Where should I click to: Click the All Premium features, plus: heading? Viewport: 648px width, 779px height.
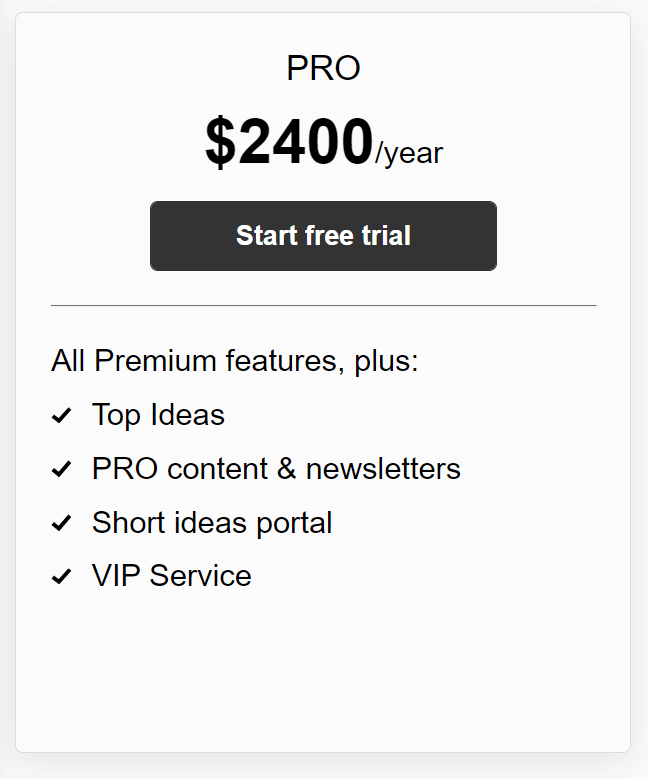(235, 361)
